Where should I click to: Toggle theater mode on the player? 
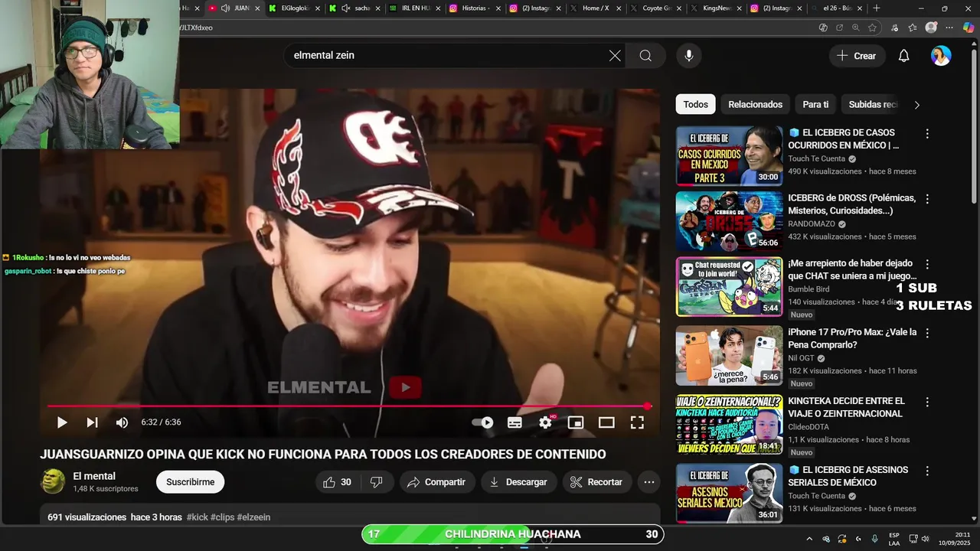[x=606, y=422]
